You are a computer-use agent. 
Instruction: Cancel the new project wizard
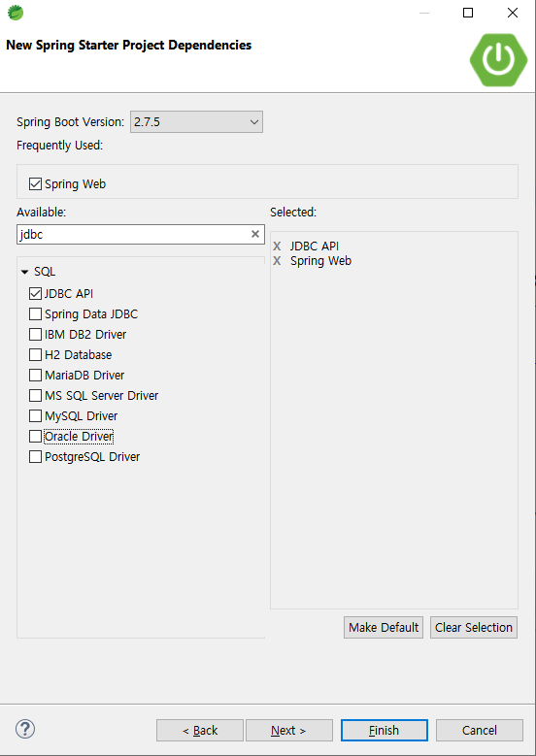click(479, 730)
